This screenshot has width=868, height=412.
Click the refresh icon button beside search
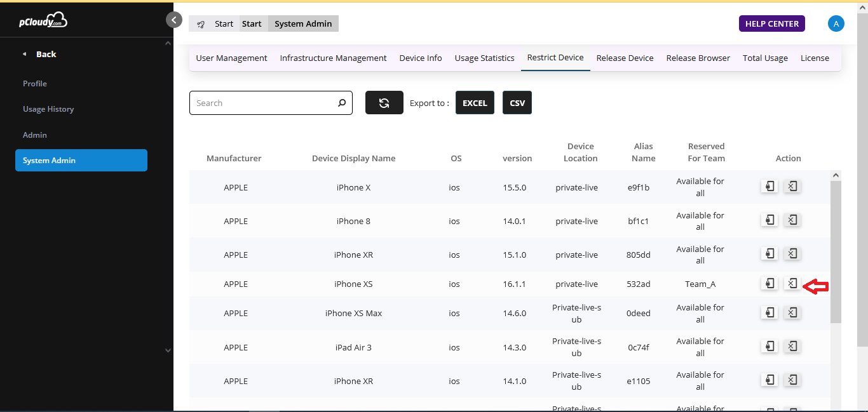point(384,103)
